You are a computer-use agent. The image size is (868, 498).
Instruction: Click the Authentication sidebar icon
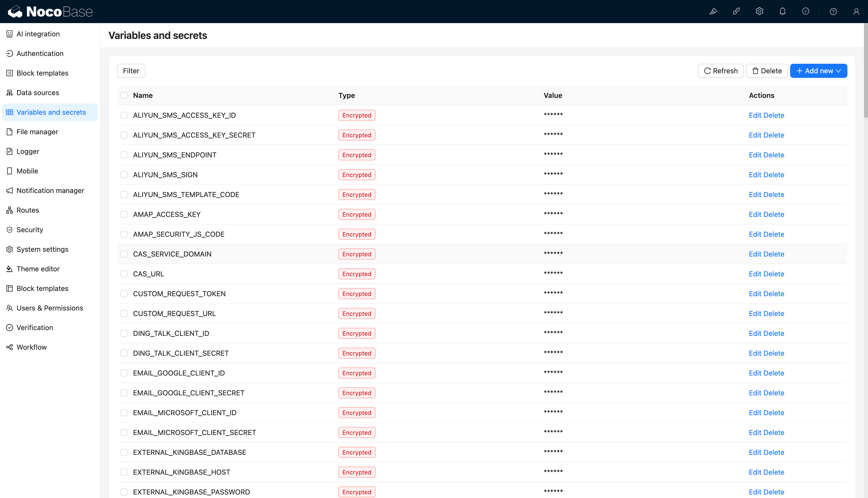pyautogui.click(x=10, y=53)
